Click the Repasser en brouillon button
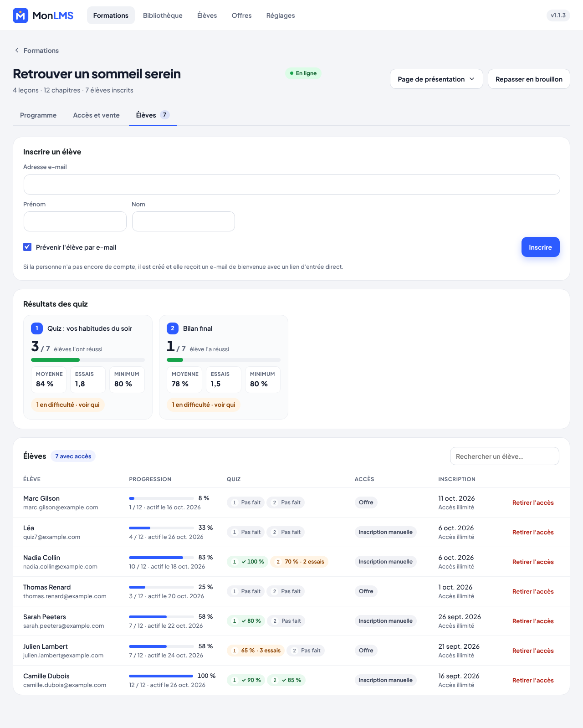The width and height of the screenshot is (583, 728). 529,79
